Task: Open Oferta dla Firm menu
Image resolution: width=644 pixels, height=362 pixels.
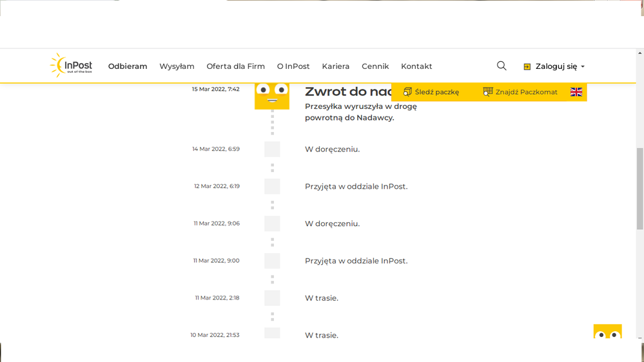Action: 235,66
